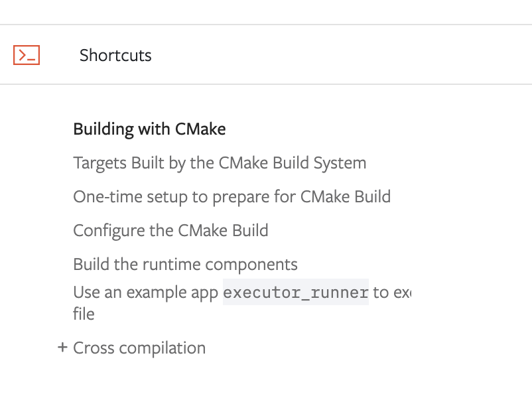Expand the Cross compilation plus sign
The height and width of the screenshot is (398, 532).
pos(62,348)
